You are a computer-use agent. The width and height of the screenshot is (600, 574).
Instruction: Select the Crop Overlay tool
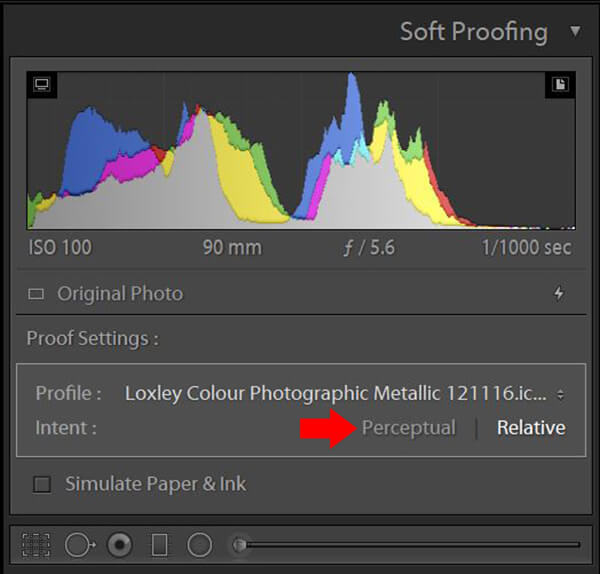(37, 545)
